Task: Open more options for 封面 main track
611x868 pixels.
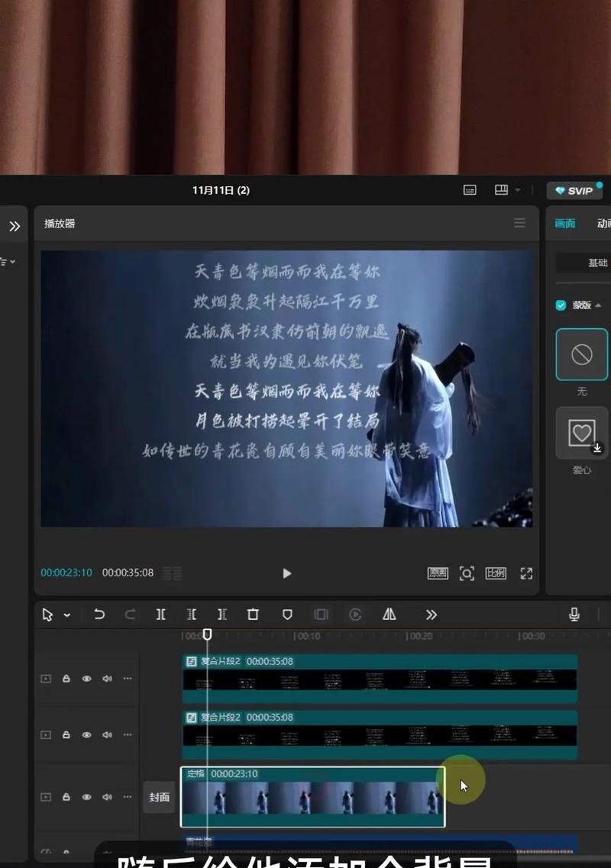Action: pos(128,797)
